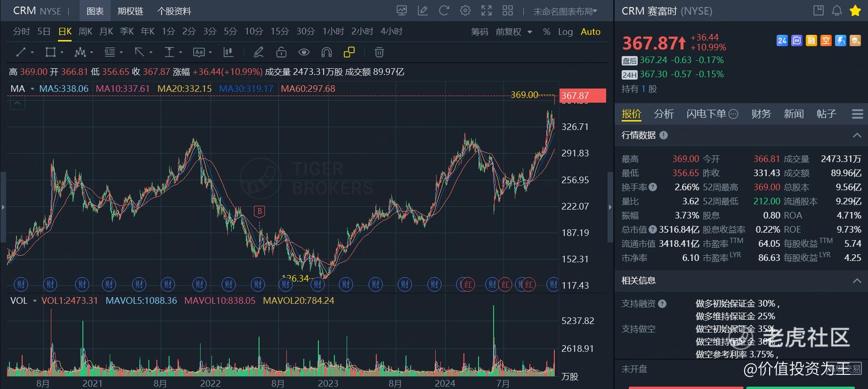Select the trend line drawing tool
Image resolution: width=868 pixels, height=389 pixels.
click(21, 52)
